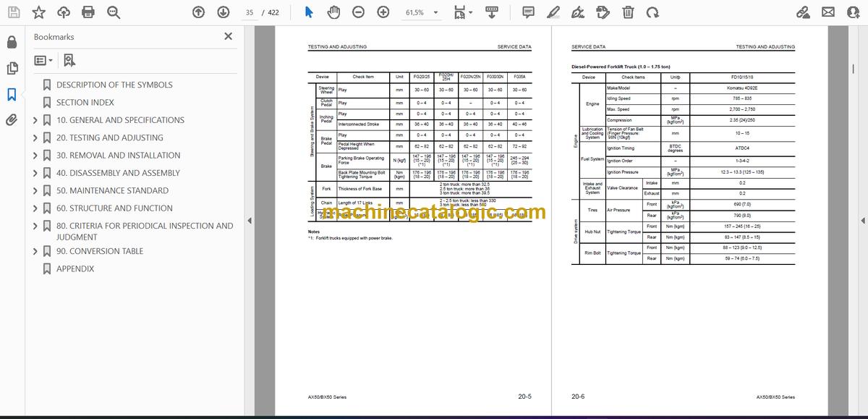
Task: Add a comment with the speech bubble icon
Action: click(x=529, y=12)
